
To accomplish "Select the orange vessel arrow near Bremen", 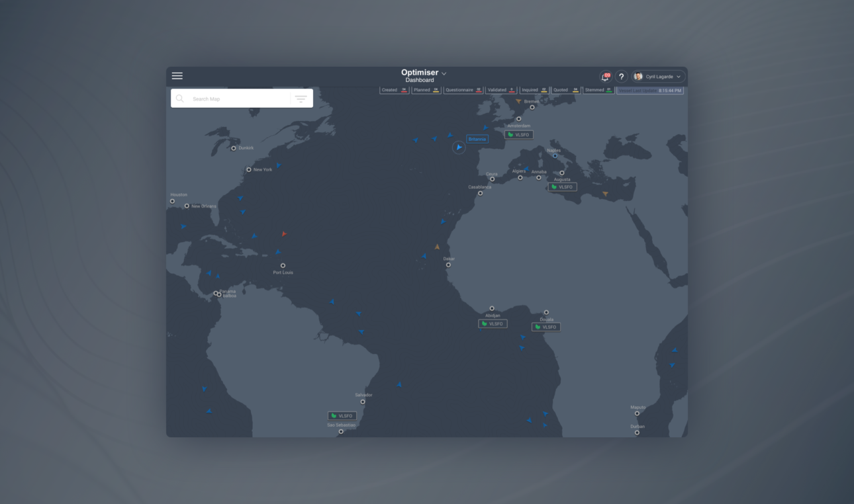I will click(519, 101).
